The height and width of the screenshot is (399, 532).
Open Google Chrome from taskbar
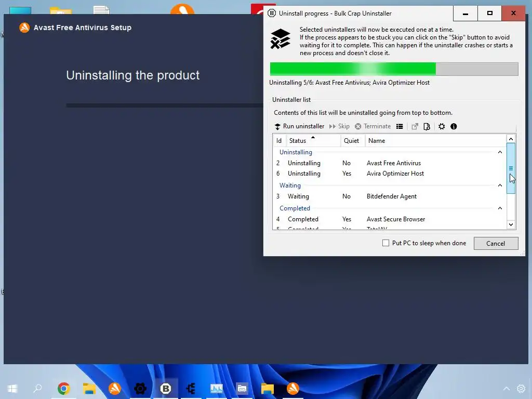click(63, 388)
